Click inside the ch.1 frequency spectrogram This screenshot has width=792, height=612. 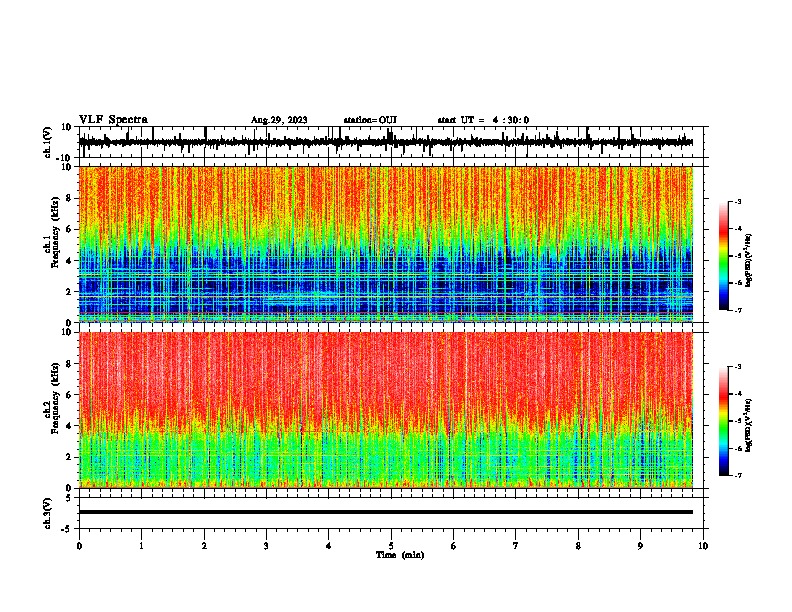click(x=386, y=244)
